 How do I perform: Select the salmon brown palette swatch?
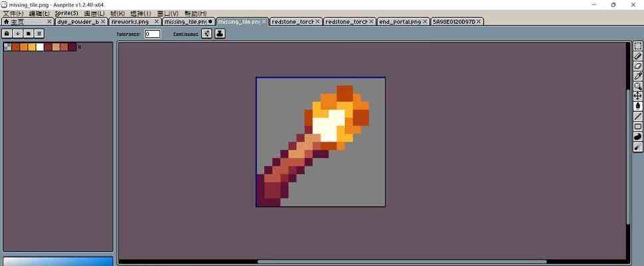point(64,47)
